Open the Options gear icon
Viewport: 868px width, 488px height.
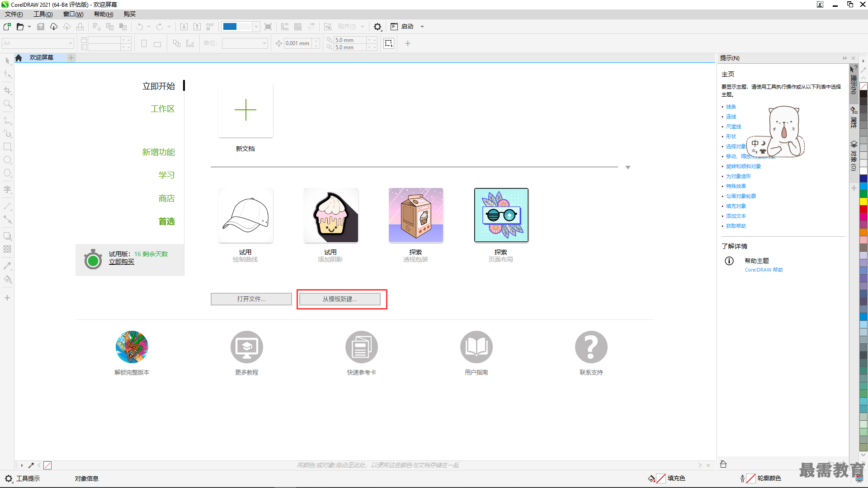[x=377, y=27]
